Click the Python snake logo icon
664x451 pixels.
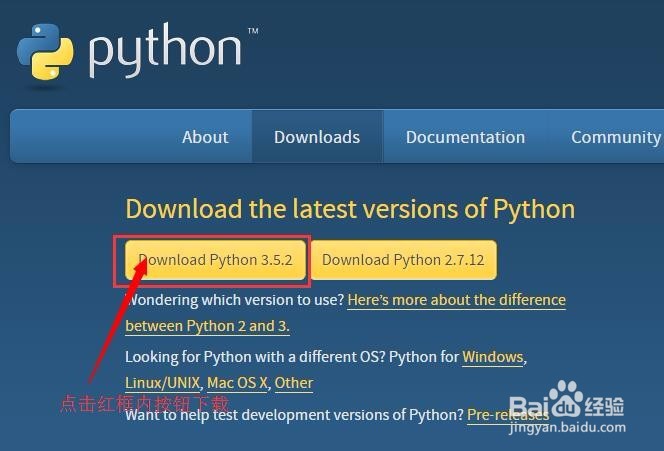pos(45,52)
